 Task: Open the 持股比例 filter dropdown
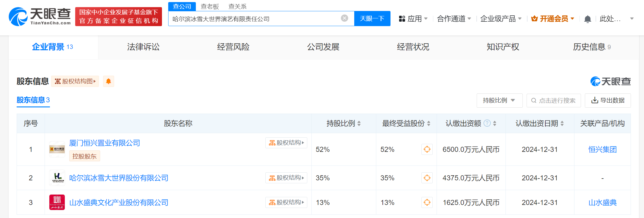(x=499, y=101)
